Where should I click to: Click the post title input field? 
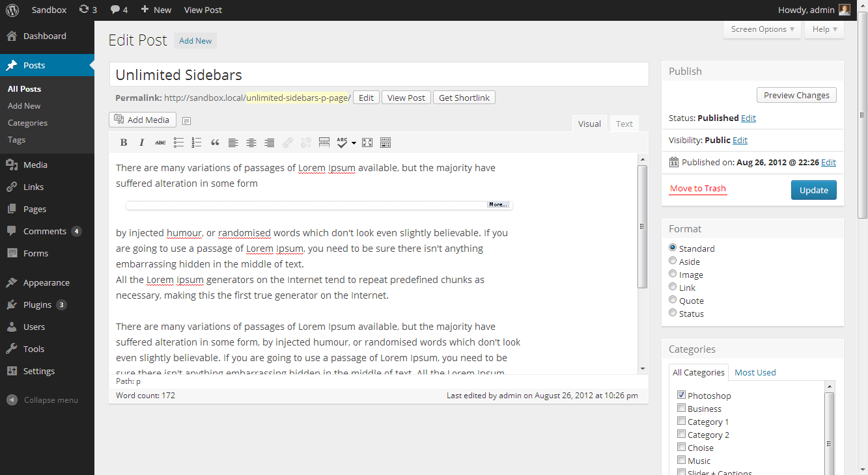[x=378, y=74]
